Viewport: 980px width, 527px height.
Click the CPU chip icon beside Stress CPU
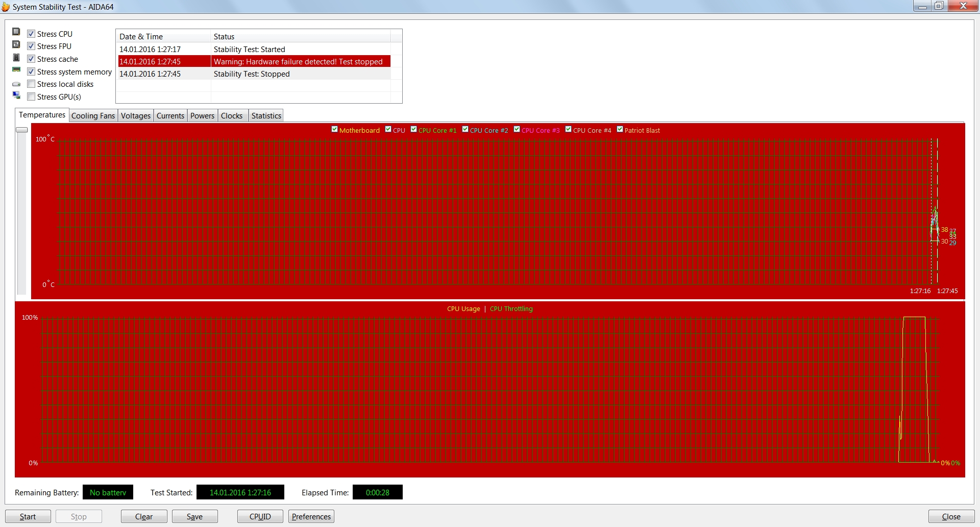pyautogui.click(x=16, y=32)
